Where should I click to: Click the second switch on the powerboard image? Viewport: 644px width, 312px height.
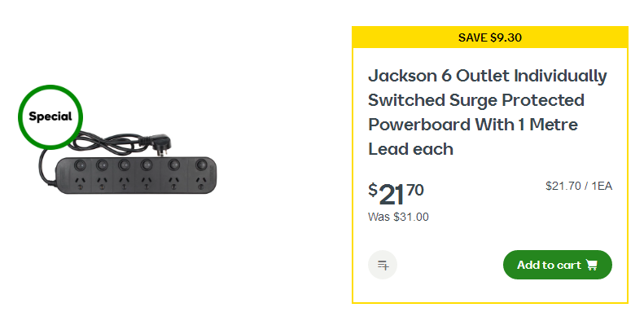tap(102, 165)
